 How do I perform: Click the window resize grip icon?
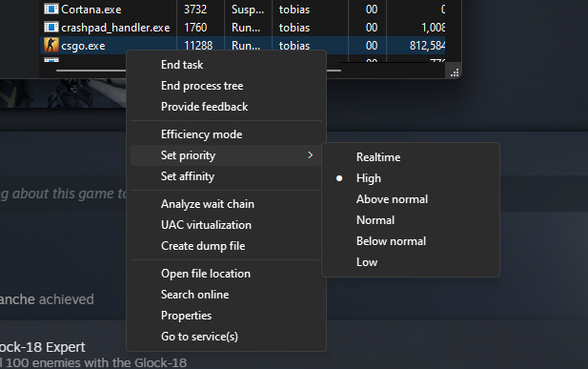[455, 72]
